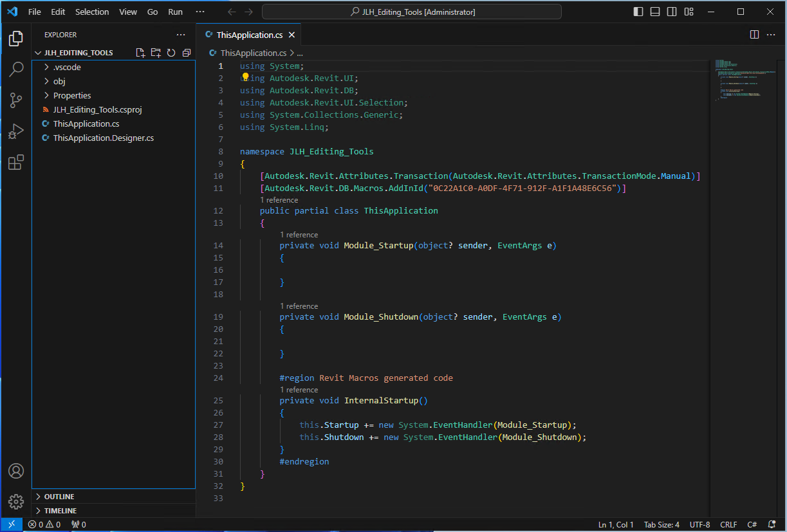Open the Extensions view
The width and height of the screenshot is (787, 532).
16,162
